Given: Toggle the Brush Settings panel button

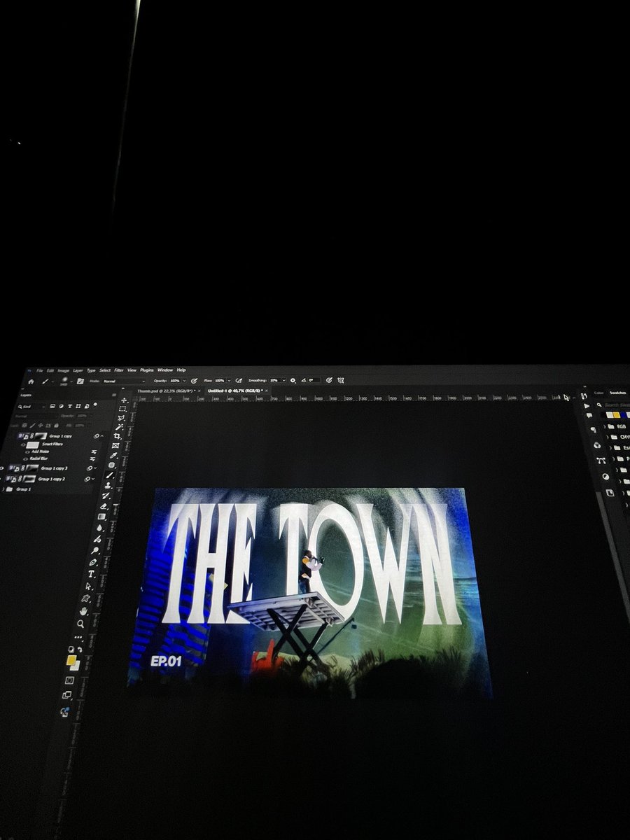Looking at the screenshot, I should (x=80, y=381).
